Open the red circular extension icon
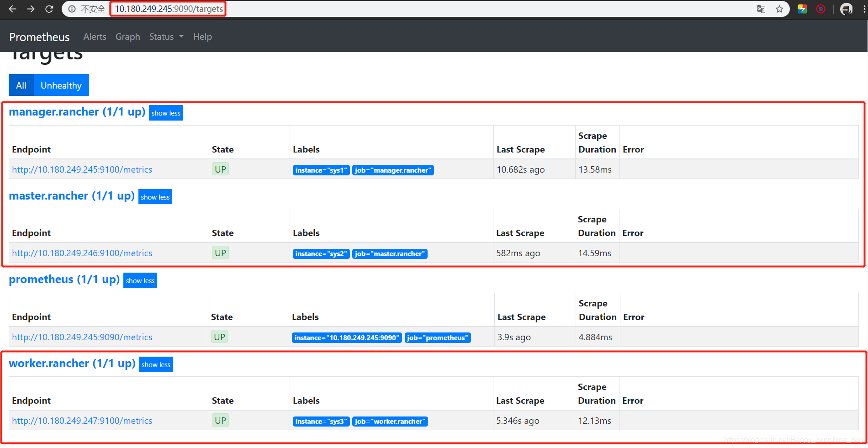The height and width of the screenshot is (448, 868). (x=821, y=9)
